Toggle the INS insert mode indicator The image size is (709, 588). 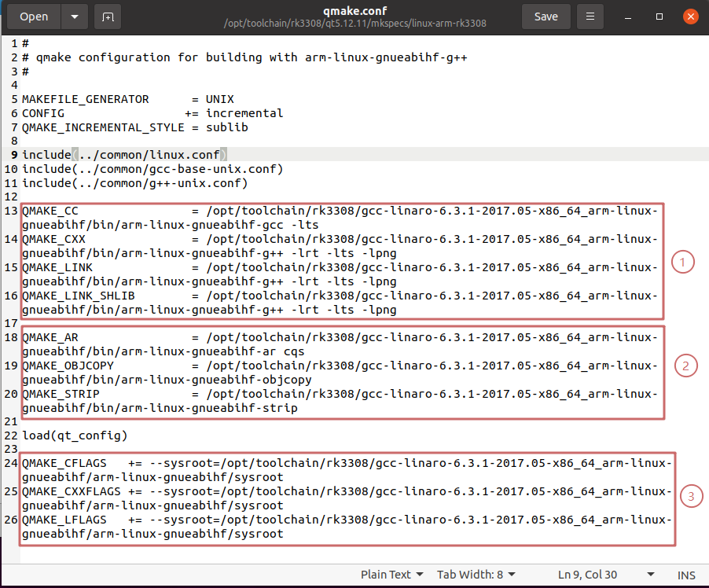[686, 575]
